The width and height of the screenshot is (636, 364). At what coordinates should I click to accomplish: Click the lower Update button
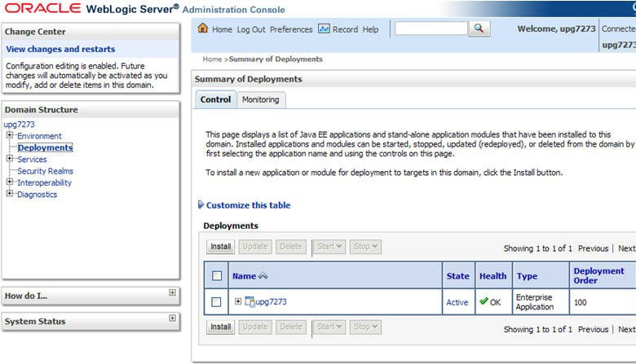click(x=255, y=327)
